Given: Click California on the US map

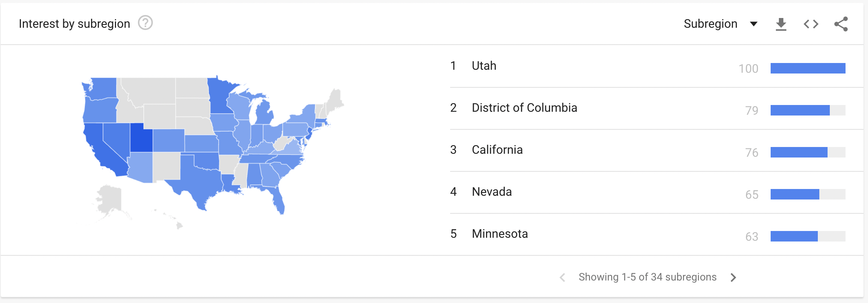Looking at the screenshot, I should [100, 150].
